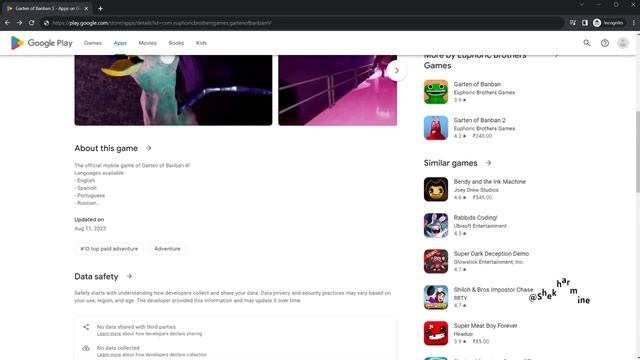This screenshot has width=640, height=360.
Task: Advance screenshots with next arrow button
Action: 396,71
